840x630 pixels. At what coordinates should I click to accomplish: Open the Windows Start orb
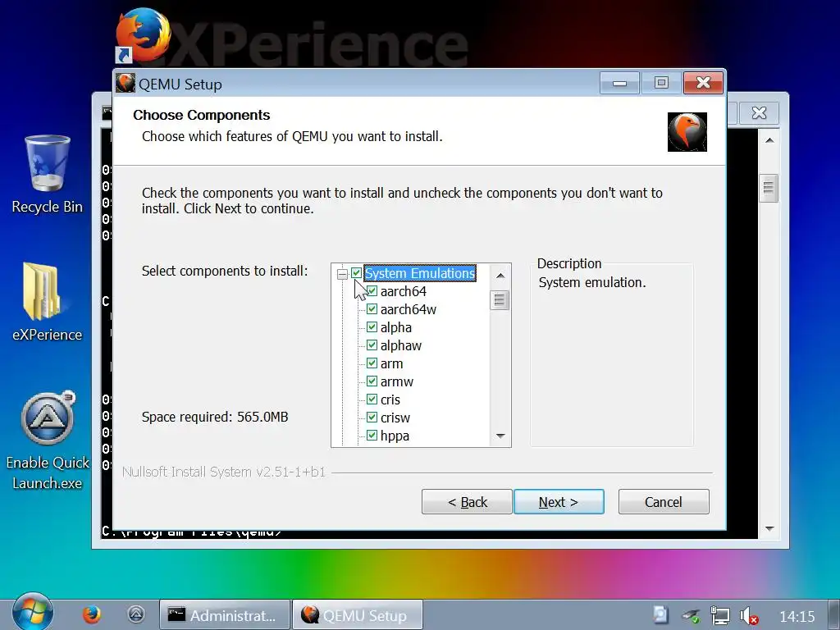pos(33,614)
